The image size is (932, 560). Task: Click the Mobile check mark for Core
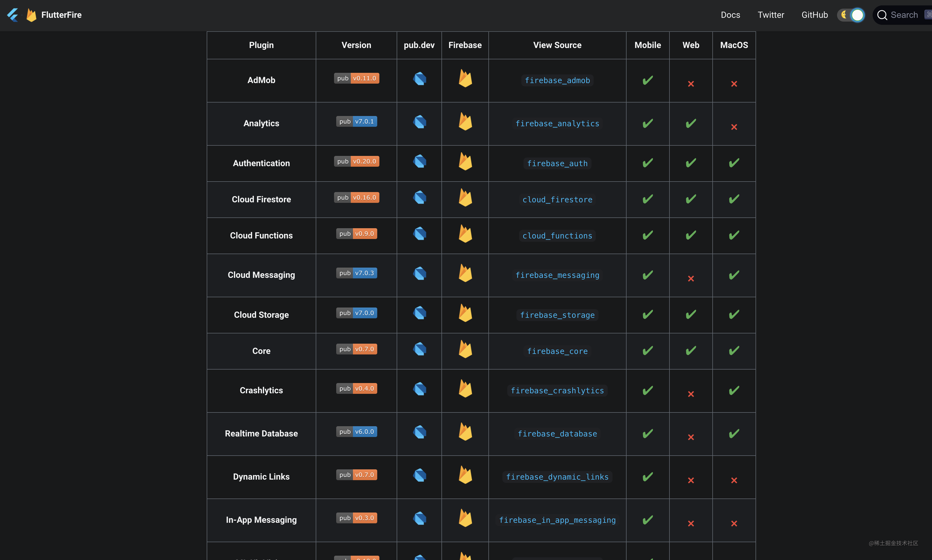[x=648, y=351]
